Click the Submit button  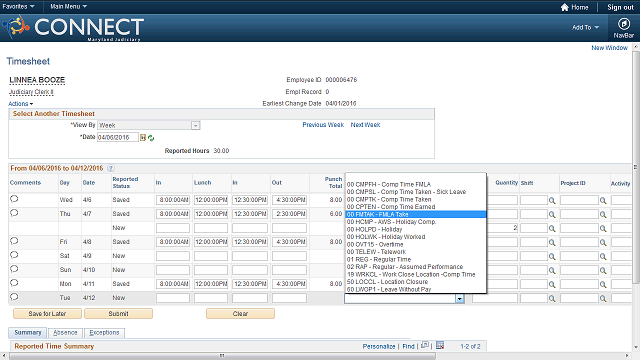pos(118,313)
